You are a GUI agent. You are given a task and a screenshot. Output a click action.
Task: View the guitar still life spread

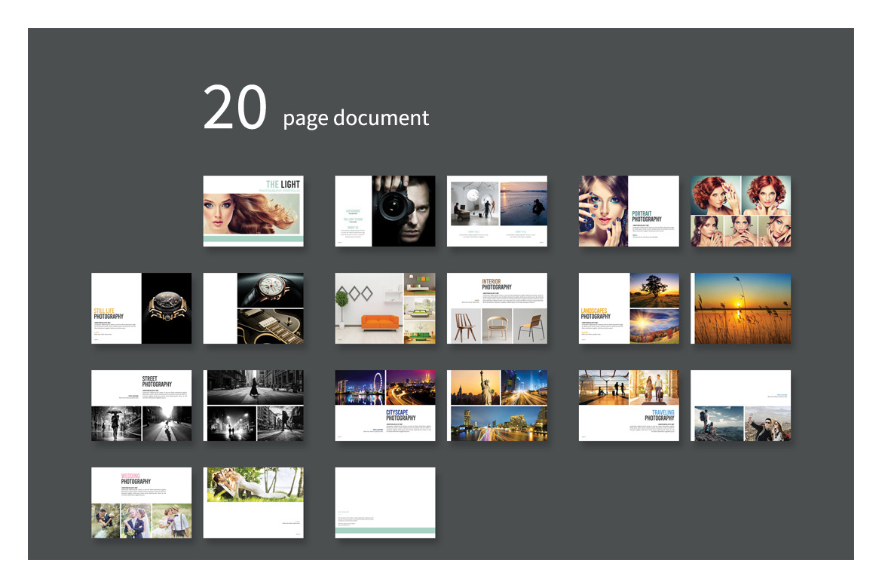click(x=254, y=308)
